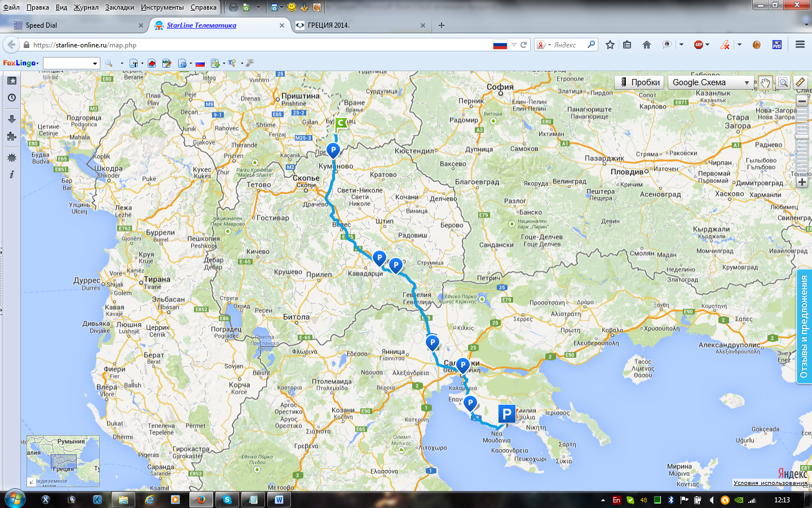The width and height of the screenshot is (812, 508).
Task: Click the Adblock Plus ABP icon
Action: 699,45
